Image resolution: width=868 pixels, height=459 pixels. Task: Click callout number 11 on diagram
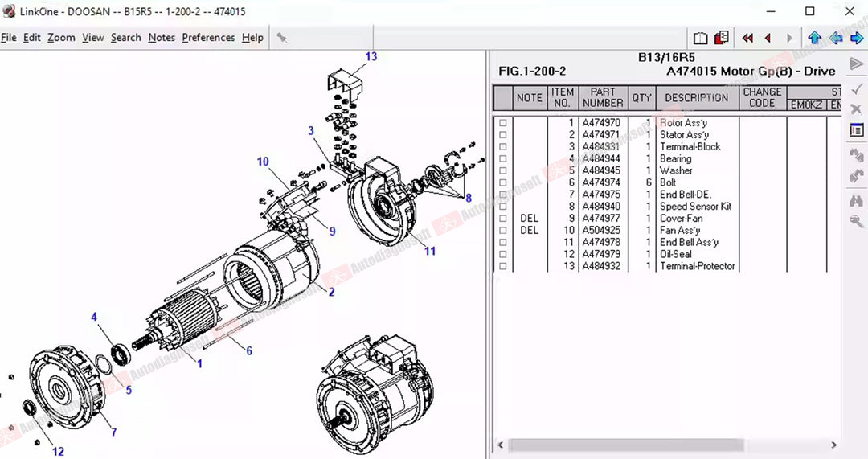430,251
